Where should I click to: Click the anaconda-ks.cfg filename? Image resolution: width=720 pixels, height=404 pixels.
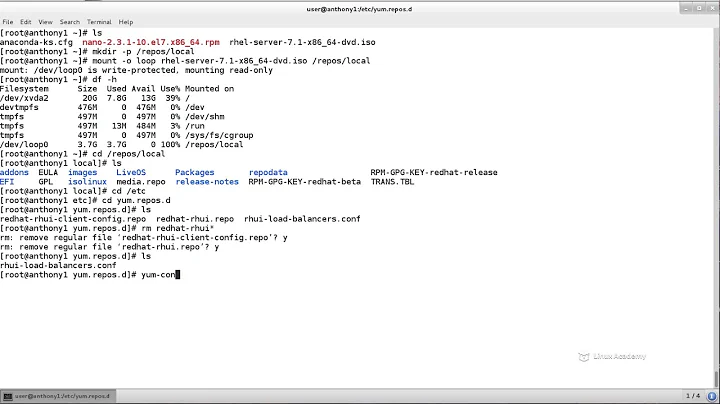pos(36,42)
